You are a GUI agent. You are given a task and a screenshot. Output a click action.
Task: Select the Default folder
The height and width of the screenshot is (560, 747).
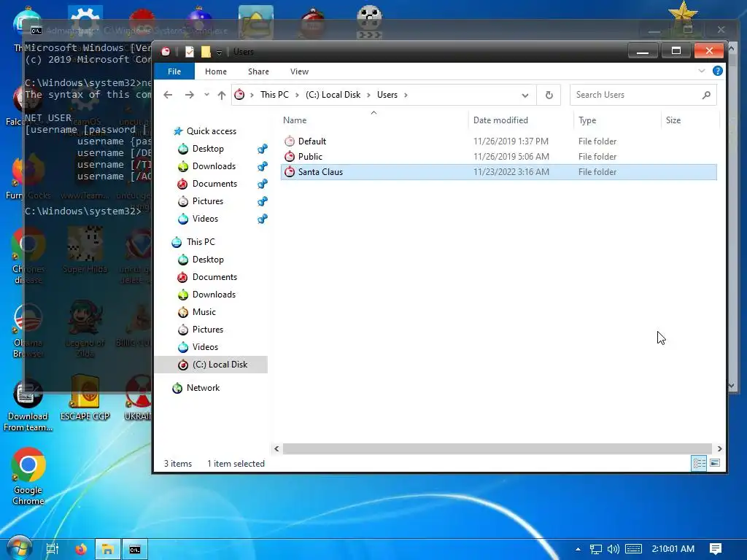[499, 141]
